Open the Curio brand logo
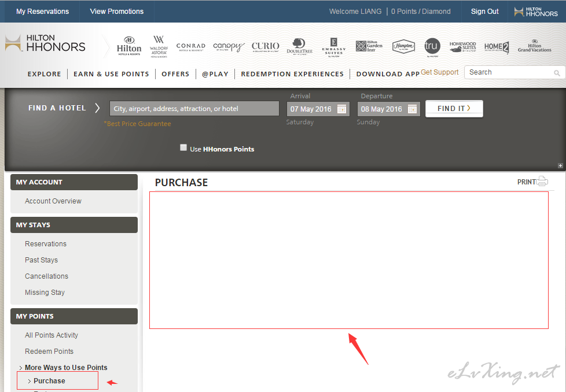Screen dimensions: 566x392 (x=265, y=47)
